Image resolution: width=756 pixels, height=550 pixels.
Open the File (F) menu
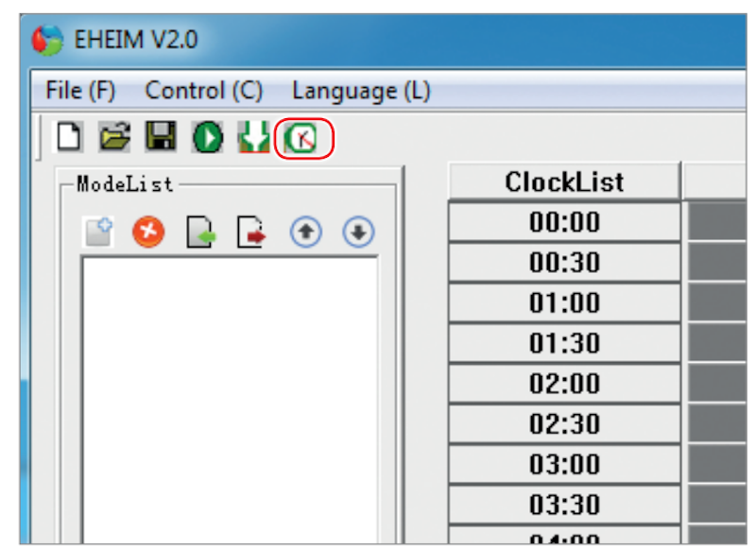80,90
